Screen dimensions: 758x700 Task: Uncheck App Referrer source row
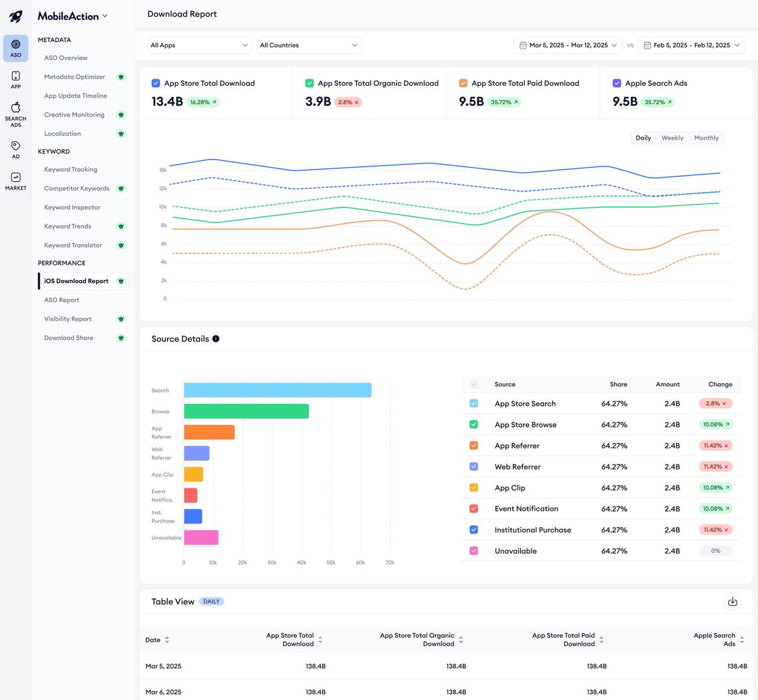pyautogui.click(x=474, y=445)
